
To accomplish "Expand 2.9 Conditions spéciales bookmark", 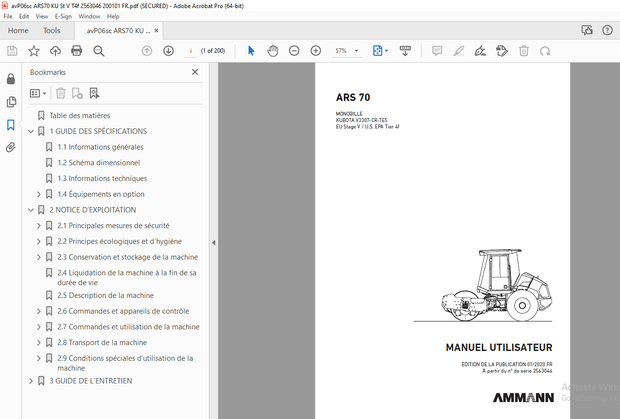I will (x=39, y=359).
